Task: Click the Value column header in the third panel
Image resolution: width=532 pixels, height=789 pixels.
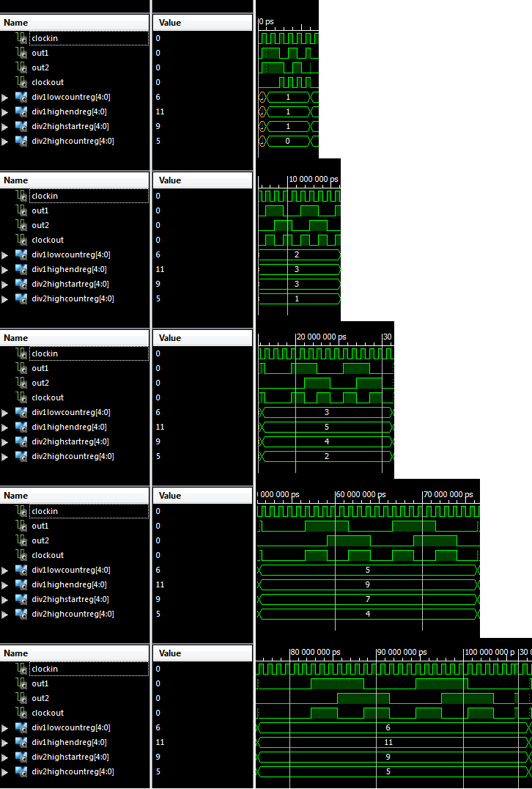Action: (170, 338)
